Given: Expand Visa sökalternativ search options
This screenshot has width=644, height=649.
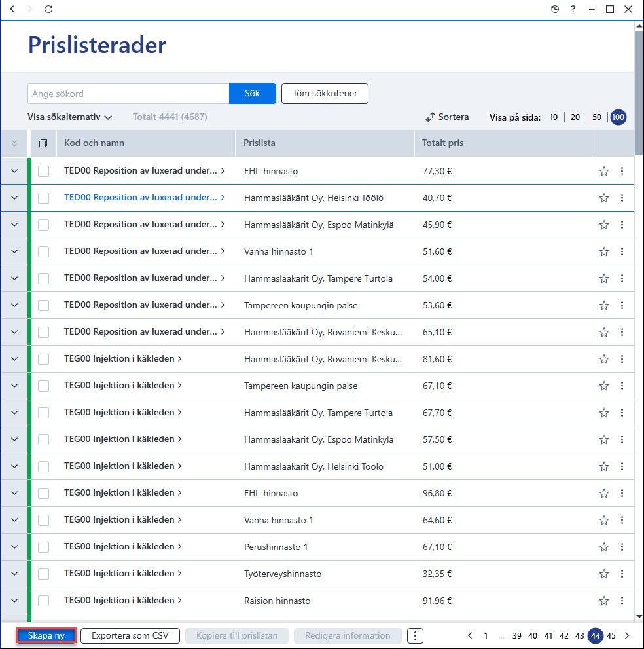Looking at the screenshot, I should (69, 117).
